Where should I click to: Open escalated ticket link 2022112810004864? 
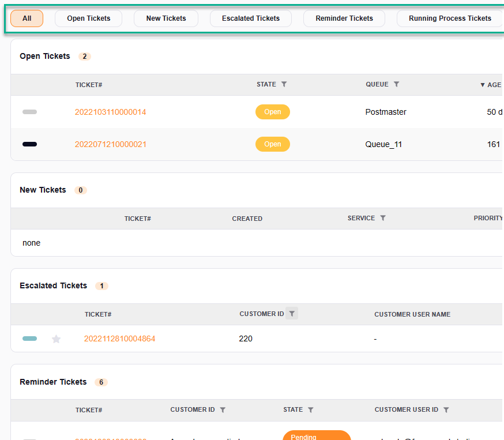click(x=119, y=339)
